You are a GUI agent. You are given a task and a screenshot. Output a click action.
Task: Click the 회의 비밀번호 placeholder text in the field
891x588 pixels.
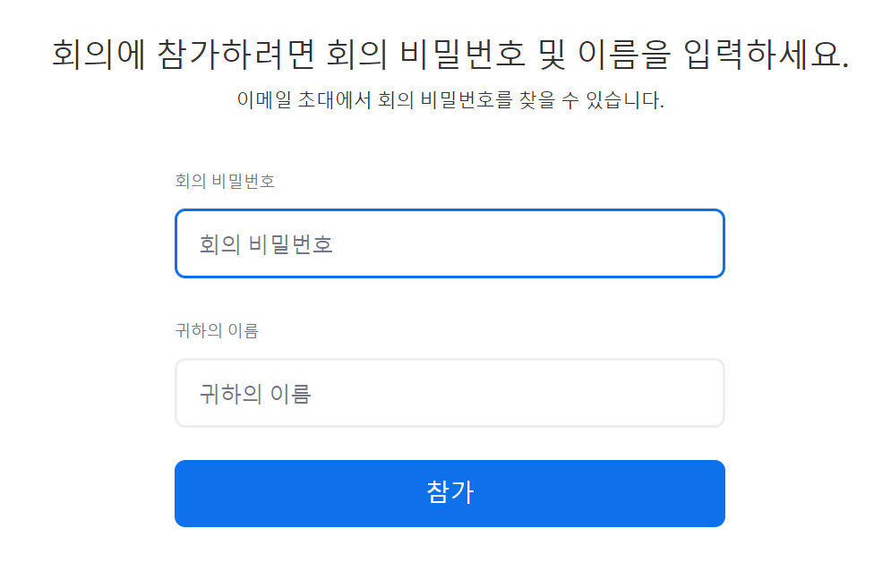(265, 244)
